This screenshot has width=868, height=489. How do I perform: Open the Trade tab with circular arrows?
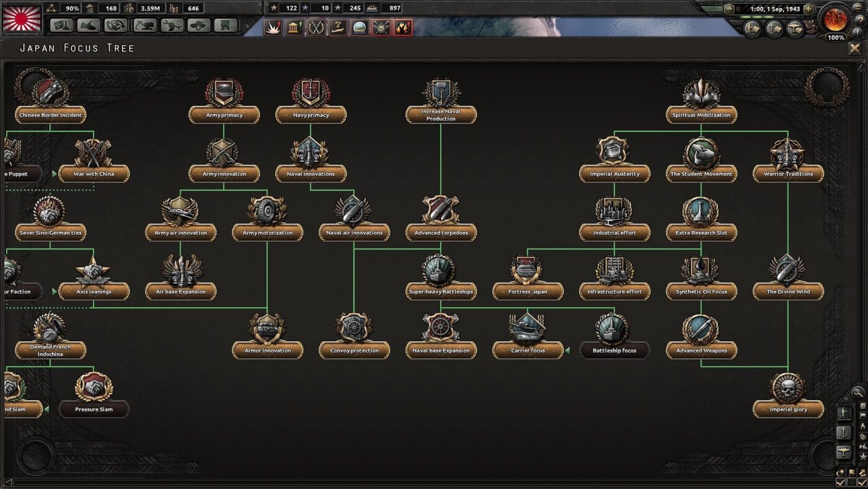[116, 26]
